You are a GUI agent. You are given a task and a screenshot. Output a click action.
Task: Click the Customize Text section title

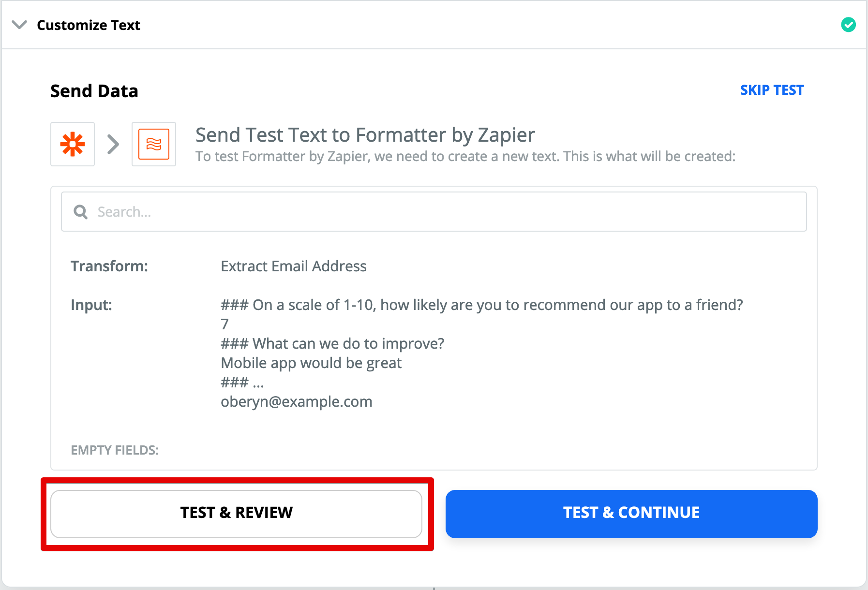coord(89,25)
